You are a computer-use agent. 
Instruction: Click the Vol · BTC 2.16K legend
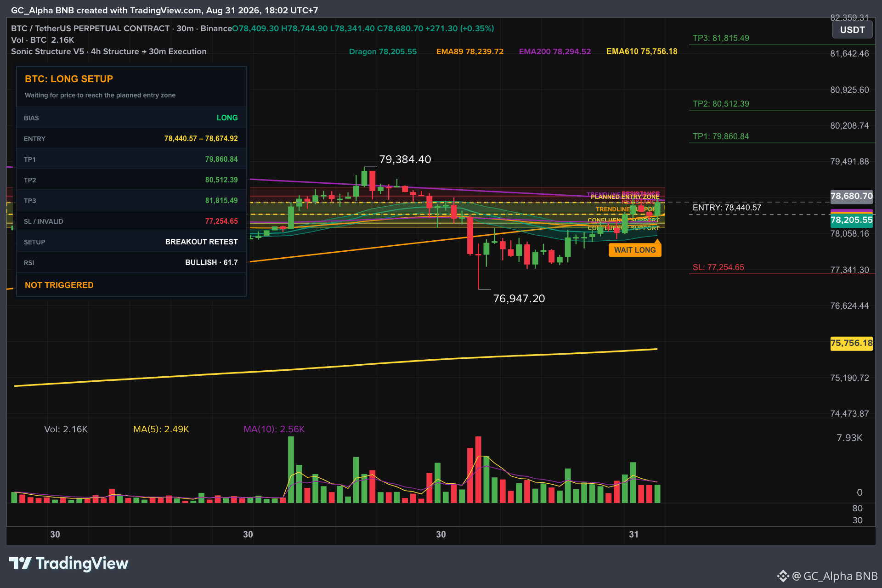click(x=43, y=40)
